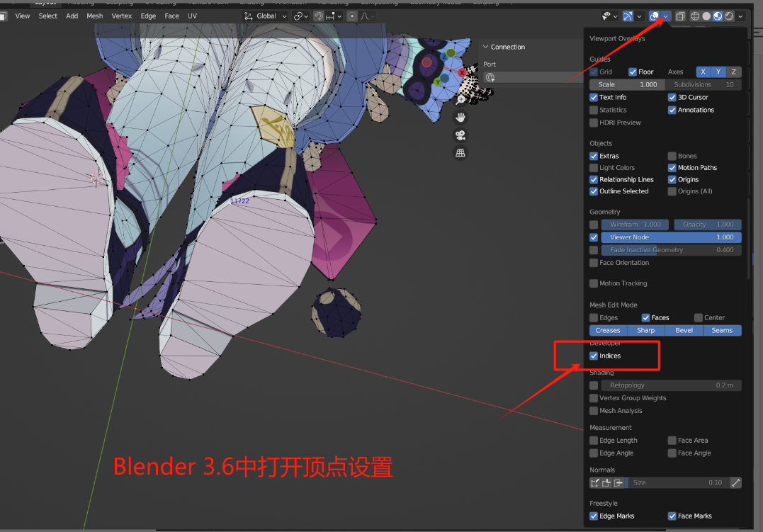Toggle the snapping magnet icon

[x=319, y=16]
